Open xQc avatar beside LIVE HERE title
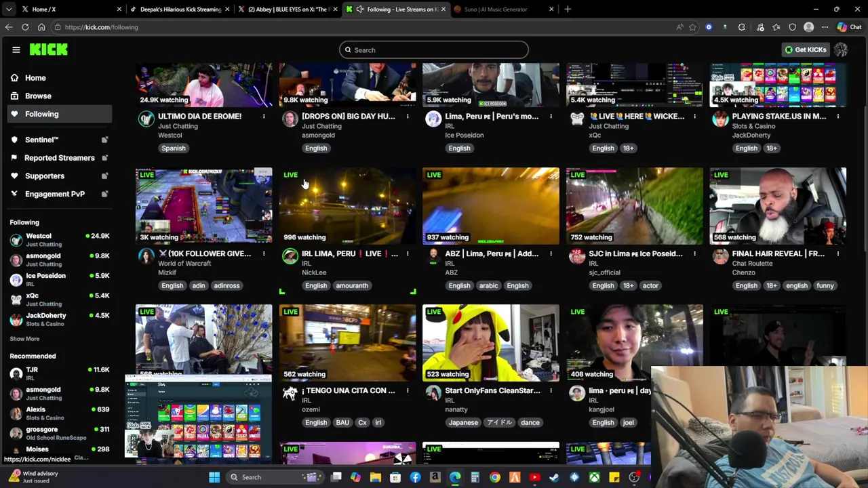 pos(577,120)
